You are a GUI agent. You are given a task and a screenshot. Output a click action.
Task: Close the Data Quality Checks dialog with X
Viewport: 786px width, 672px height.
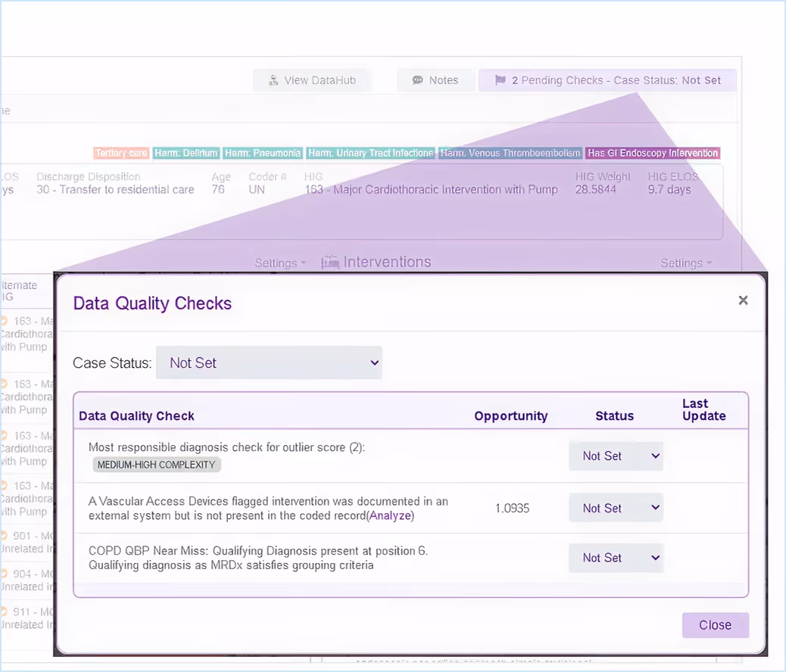pyautogui.click(x=743, y=300)
